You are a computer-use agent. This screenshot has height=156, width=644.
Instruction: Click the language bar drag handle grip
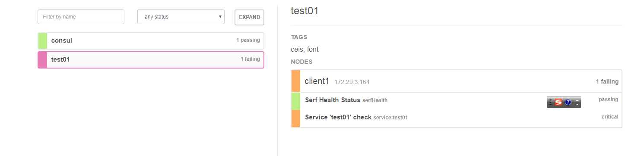pyautogui.click(x=550, y=102)
